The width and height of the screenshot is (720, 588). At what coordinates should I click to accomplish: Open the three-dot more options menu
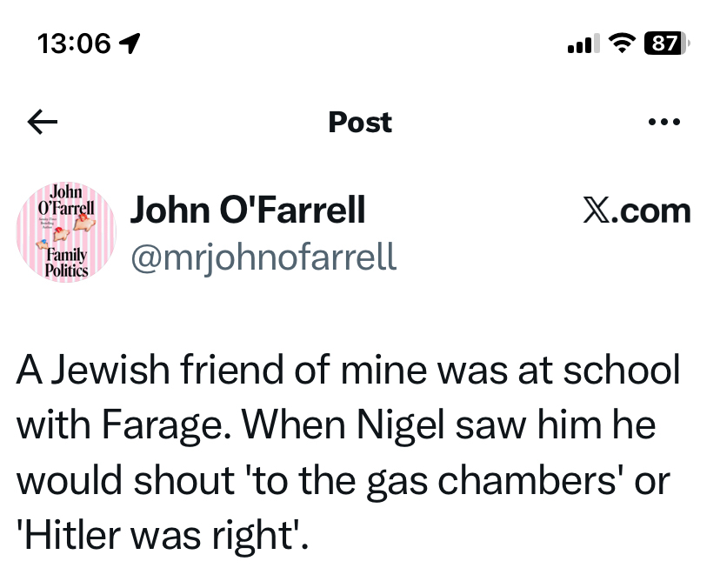[x=664, y=123]
